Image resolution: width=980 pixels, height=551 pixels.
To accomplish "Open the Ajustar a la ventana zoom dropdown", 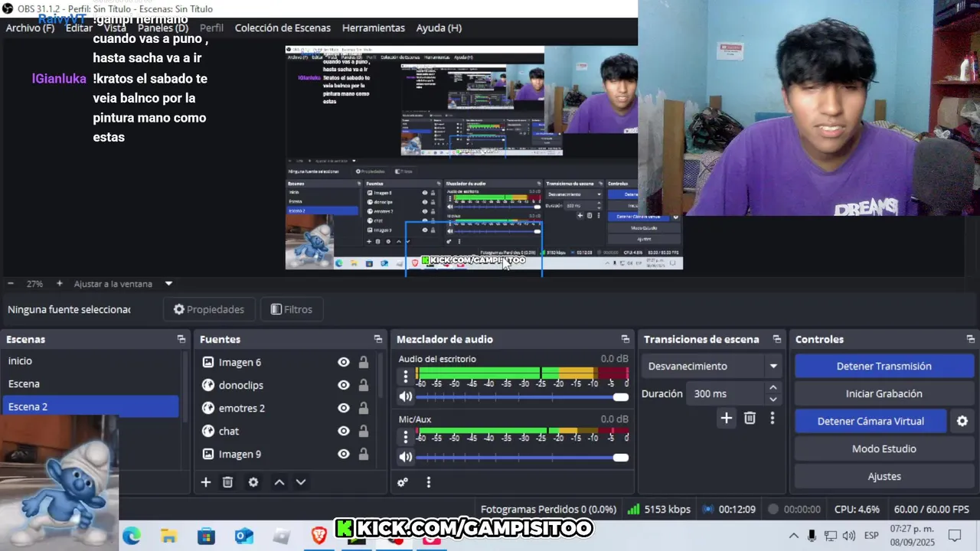I will pyautogui.click(x=123, y=283).
